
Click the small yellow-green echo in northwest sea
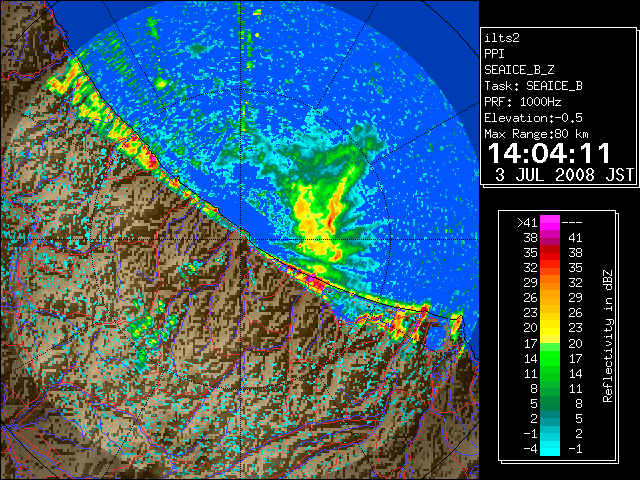point(161,84)
